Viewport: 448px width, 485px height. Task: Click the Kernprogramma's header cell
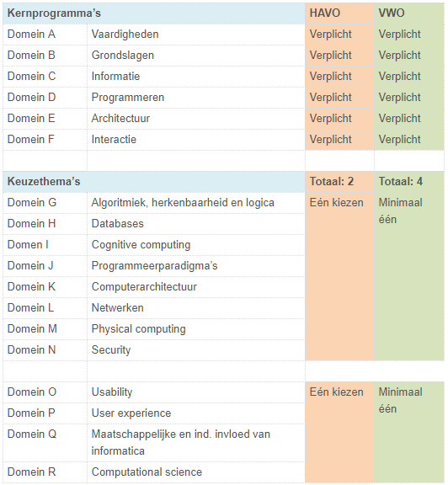click(x=154, y=13)
